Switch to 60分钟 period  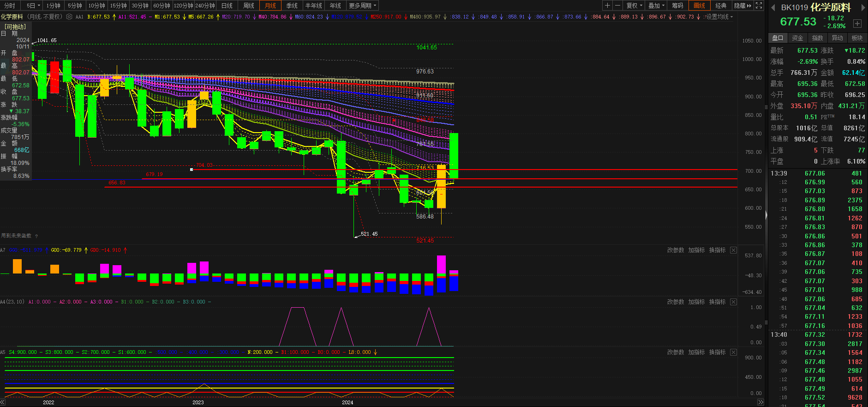pos(162,6)
